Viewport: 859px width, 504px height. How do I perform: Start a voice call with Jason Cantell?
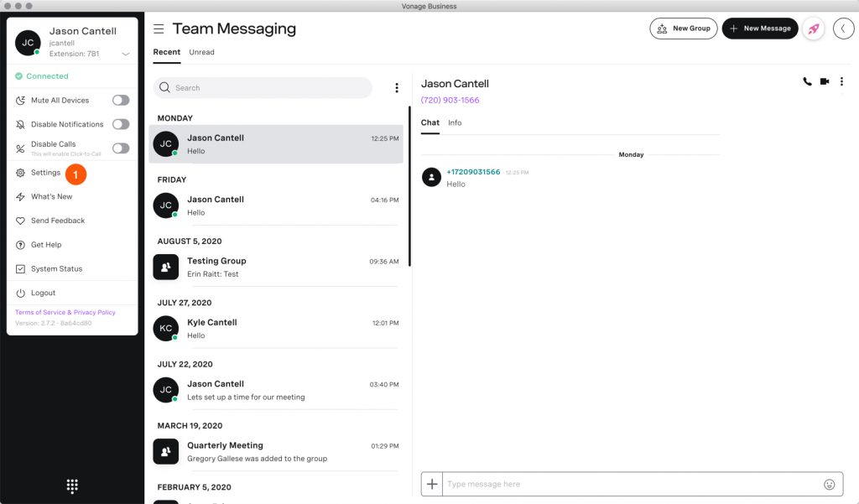click(807, 81)
